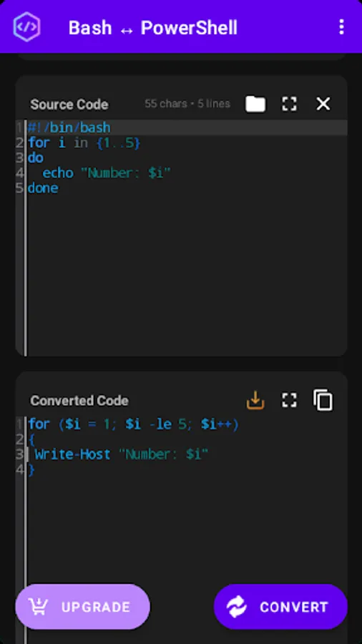Click the Source Code heading

point(69,104)
